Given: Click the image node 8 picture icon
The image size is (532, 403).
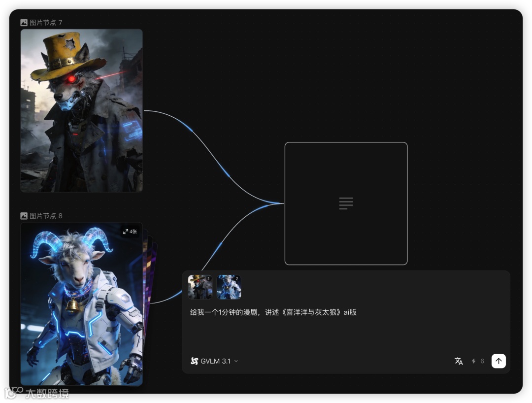Looking at the screenshot, I should pos(24,216).
